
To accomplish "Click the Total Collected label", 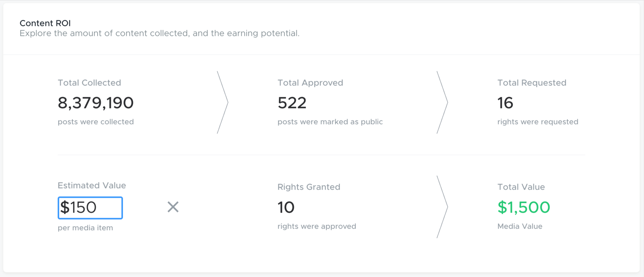I will tap(89, 83).
